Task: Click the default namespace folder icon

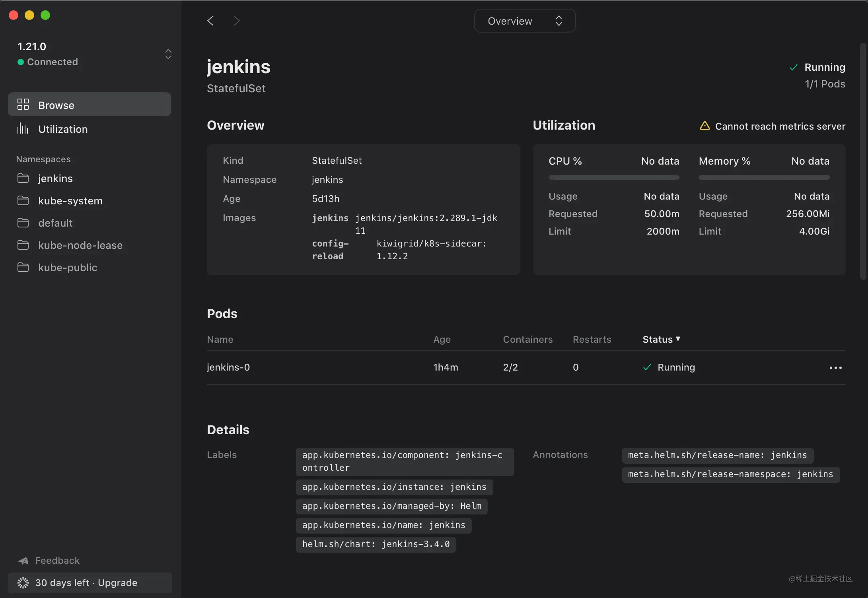Action: (x=23, y=223)
